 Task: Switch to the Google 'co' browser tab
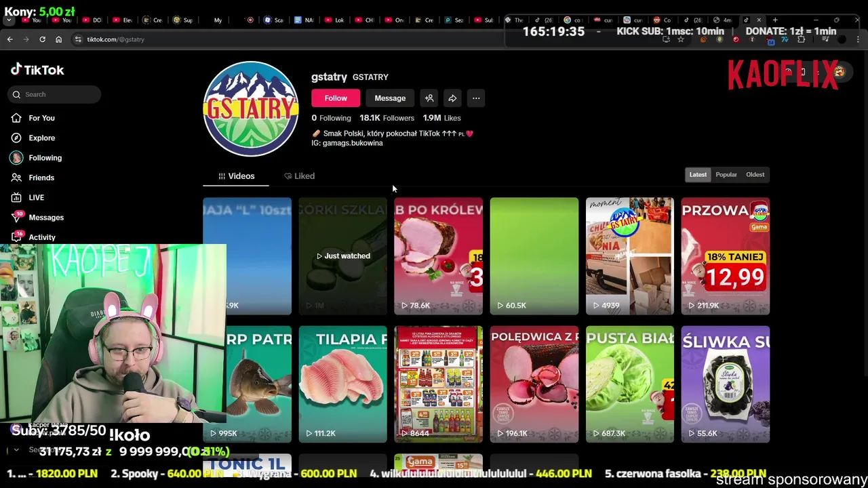click(x=573, y=20)
